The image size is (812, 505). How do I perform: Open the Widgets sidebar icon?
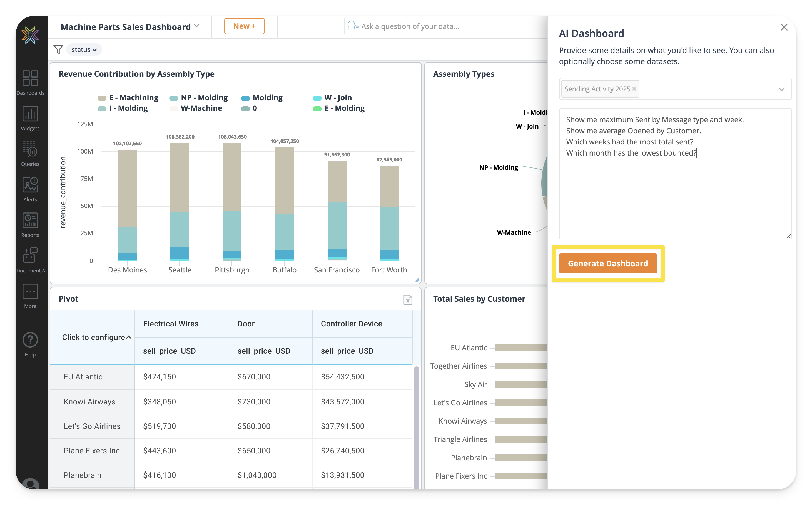pos(30,114)
